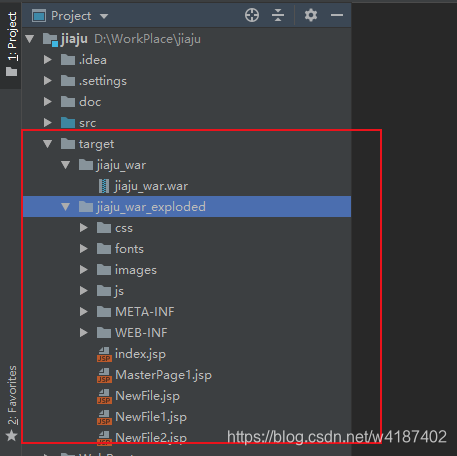Select MasterPage1.jsp file name
The width and height of the screenshot is (457, 456).
click(163, 375)
